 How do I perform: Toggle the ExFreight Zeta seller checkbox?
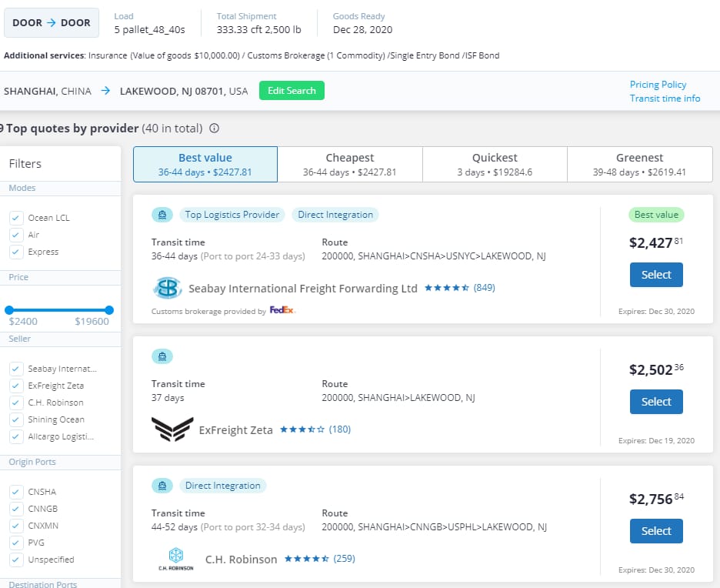pyautogui.click(x=16, y=386)
